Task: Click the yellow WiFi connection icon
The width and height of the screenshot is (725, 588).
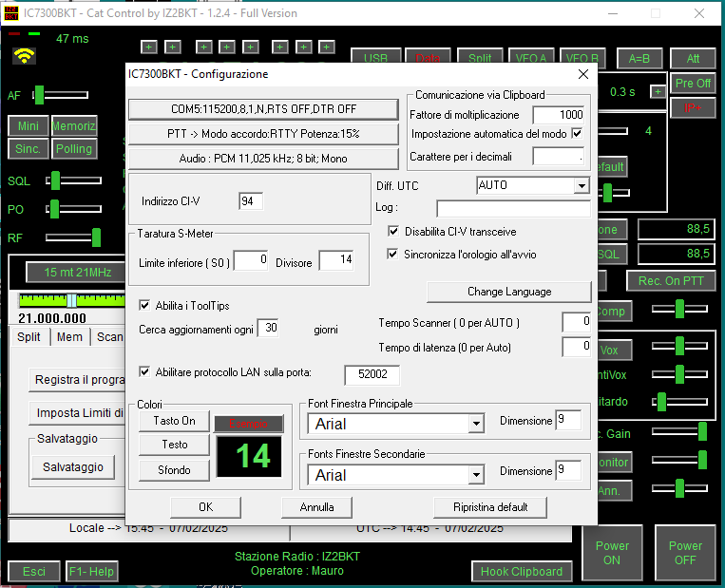Action: (24, 56)
